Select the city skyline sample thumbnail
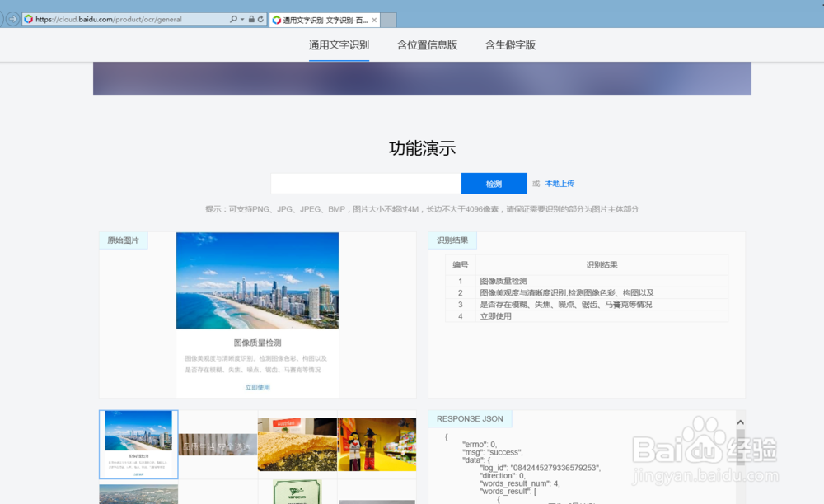 138,443
